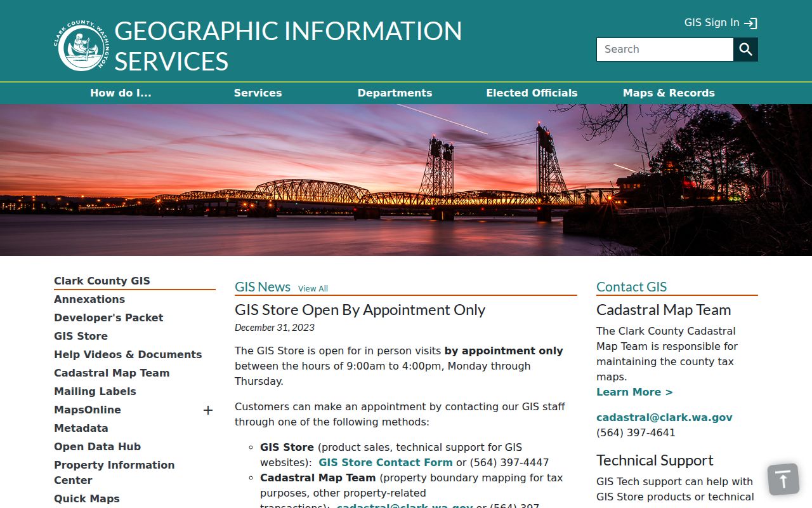The height and width of the screenshot is (508, 812).
Task: Open GIS Store sidebar link
Action: 81,336
